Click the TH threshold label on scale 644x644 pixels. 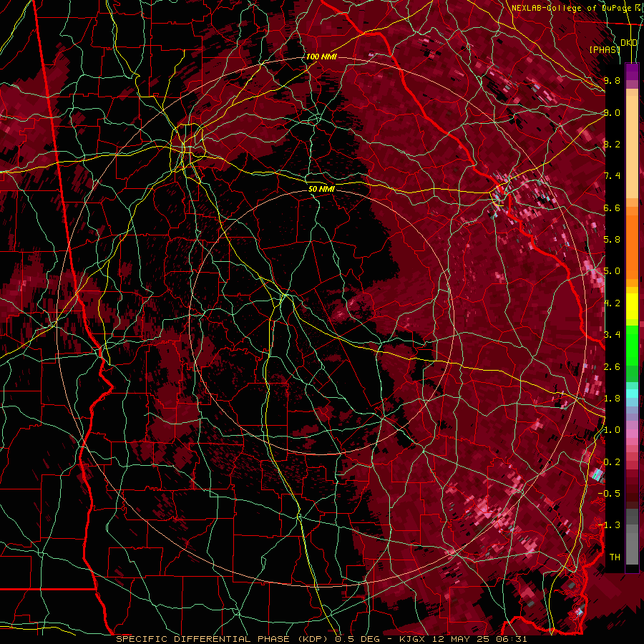click(615, 557)
